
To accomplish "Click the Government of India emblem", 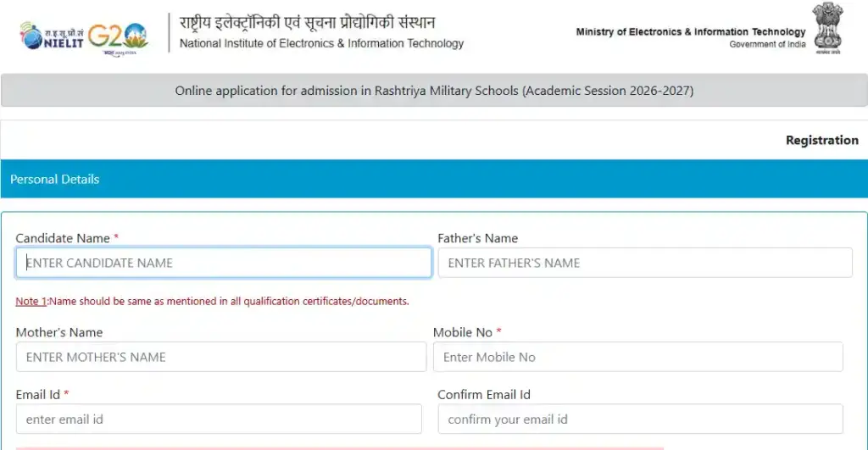I will [827, 28].
